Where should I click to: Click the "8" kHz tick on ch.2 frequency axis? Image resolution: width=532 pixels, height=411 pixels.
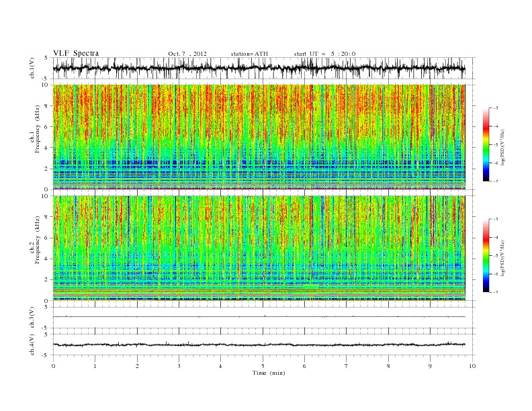pos(46,217)
